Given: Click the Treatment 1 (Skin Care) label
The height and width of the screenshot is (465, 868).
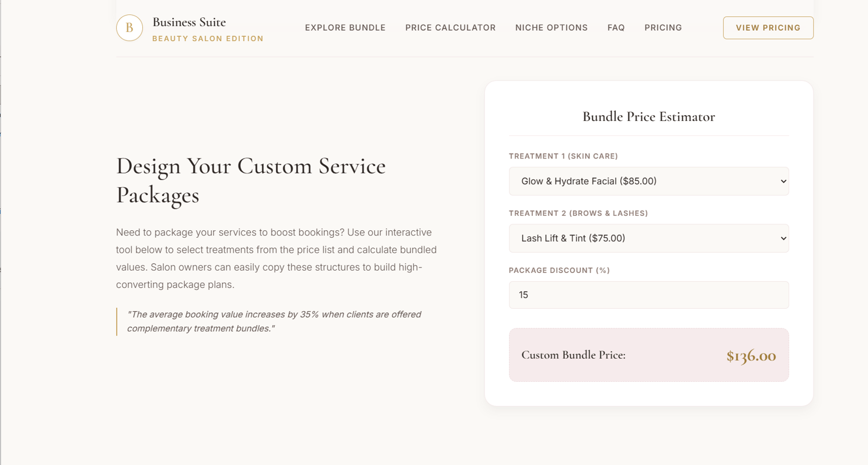Looking at the screenshot, I should [x=564, y=156].
